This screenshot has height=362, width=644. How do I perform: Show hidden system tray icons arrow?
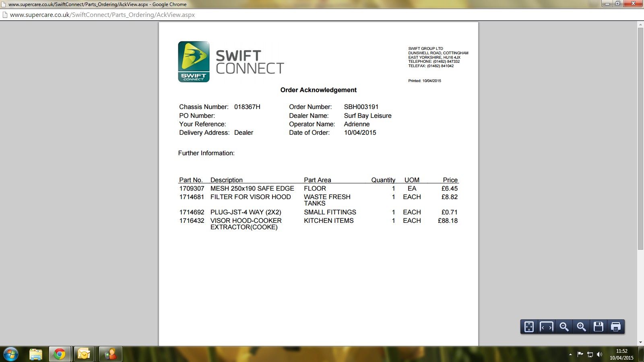point(570,354)
